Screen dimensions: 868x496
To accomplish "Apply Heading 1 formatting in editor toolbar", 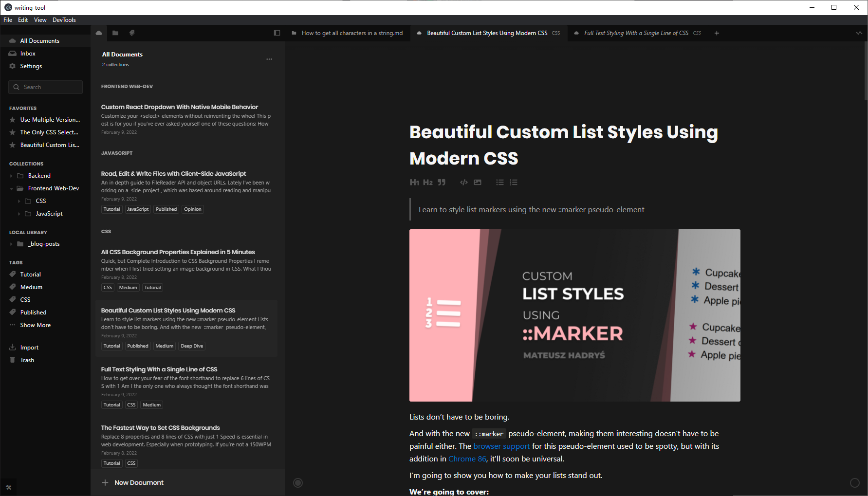I will tap(414, 183).
